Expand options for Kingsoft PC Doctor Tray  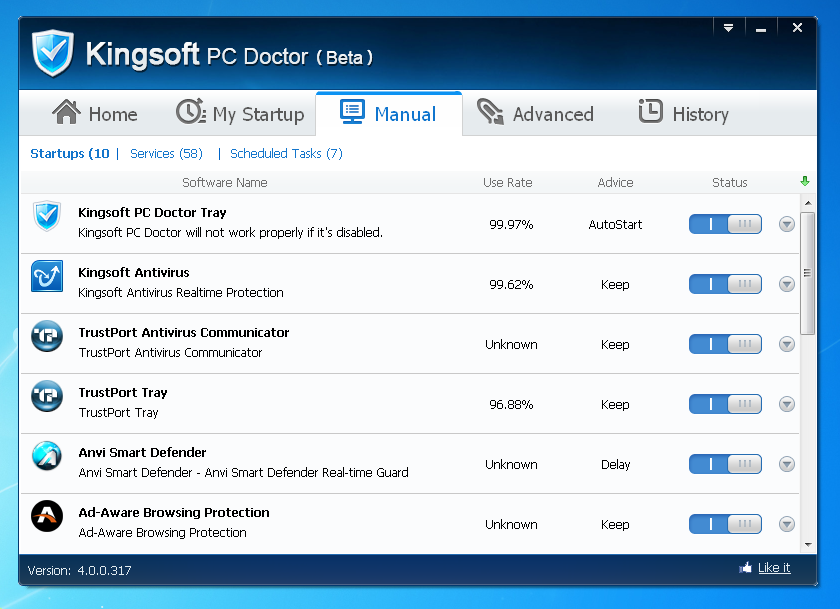(x=787, y=224)
